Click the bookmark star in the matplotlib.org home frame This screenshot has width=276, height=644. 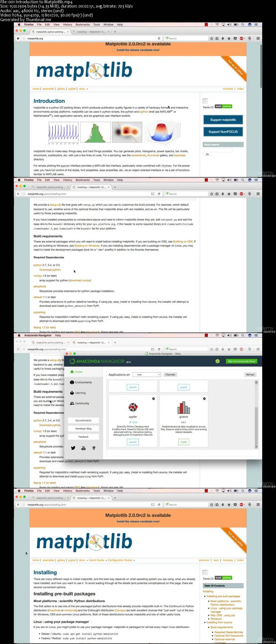coord(212,38)
